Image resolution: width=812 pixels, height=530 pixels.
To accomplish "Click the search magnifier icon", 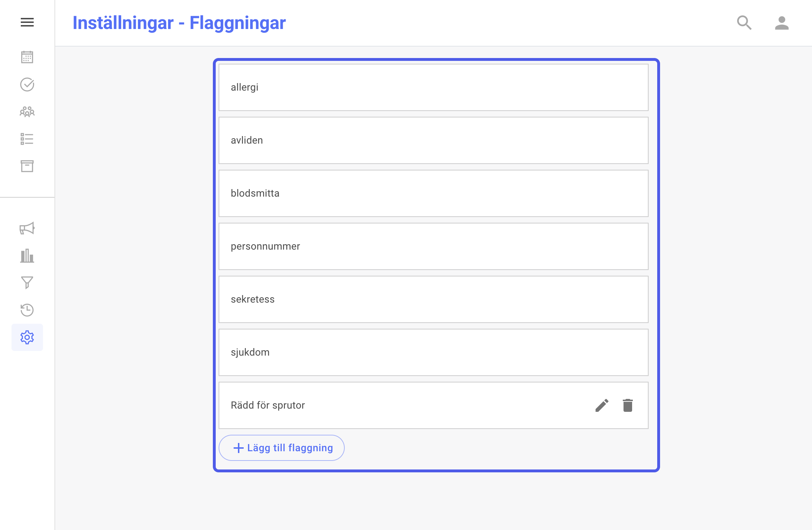I will (x=744, y=23).
